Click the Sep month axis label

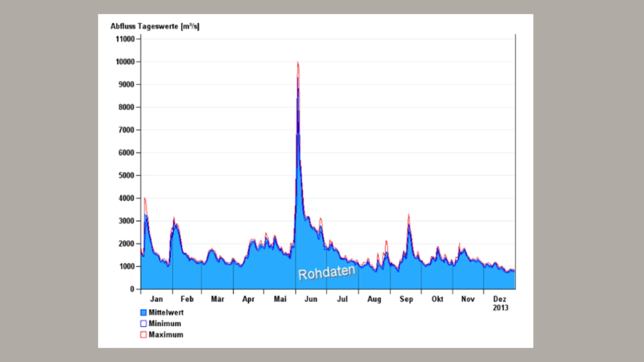(x=406, y=299)
